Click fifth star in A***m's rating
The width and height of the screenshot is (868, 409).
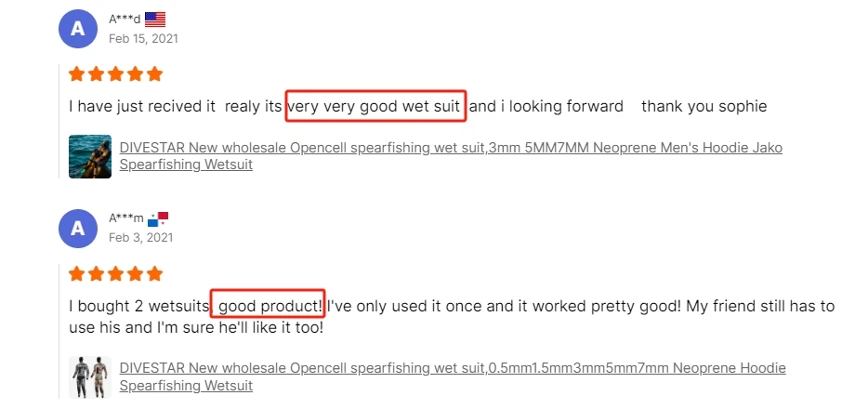point(154,273)
